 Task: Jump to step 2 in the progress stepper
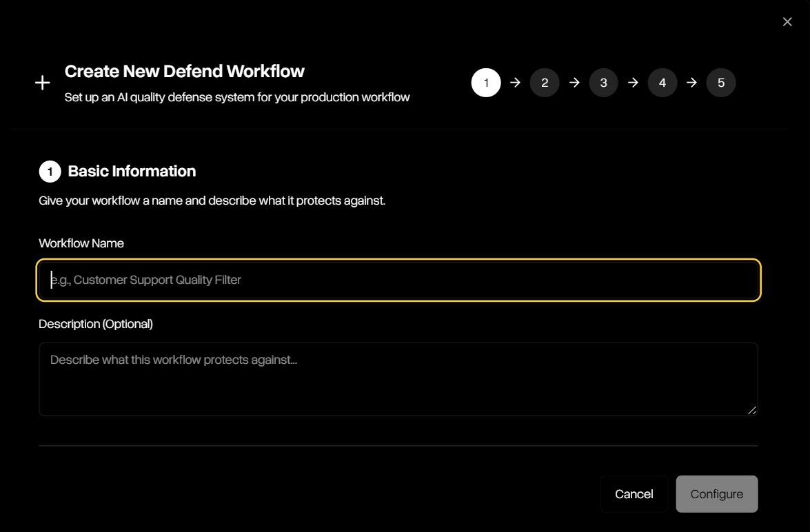545,82
